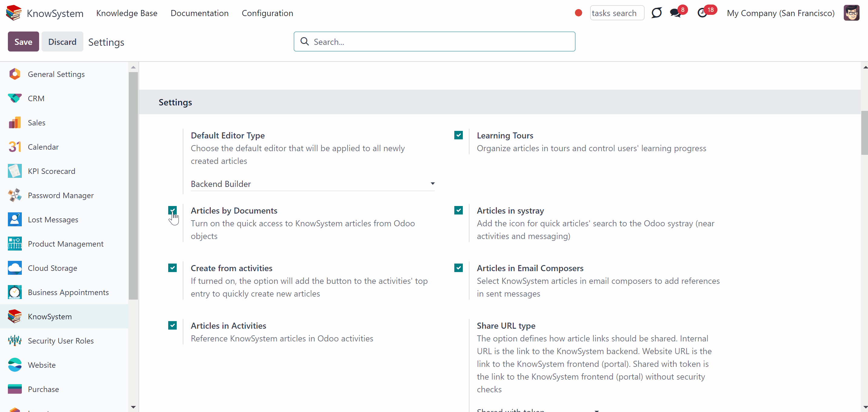The image size is (868, 412).
Task: Click the sidebar scroll down arrow
Action: click(x=133, y=407)
